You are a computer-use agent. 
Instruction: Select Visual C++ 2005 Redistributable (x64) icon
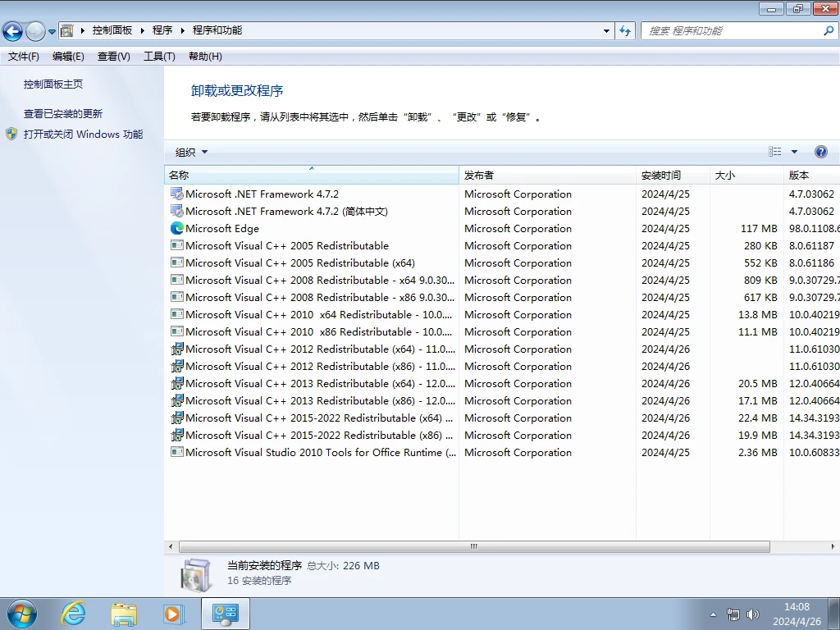tap(177, 262)
